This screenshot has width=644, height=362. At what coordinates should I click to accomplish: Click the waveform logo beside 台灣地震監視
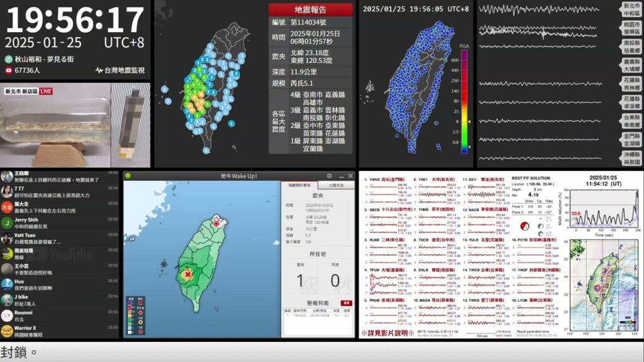pyautogui.click(x=99, y=70)
